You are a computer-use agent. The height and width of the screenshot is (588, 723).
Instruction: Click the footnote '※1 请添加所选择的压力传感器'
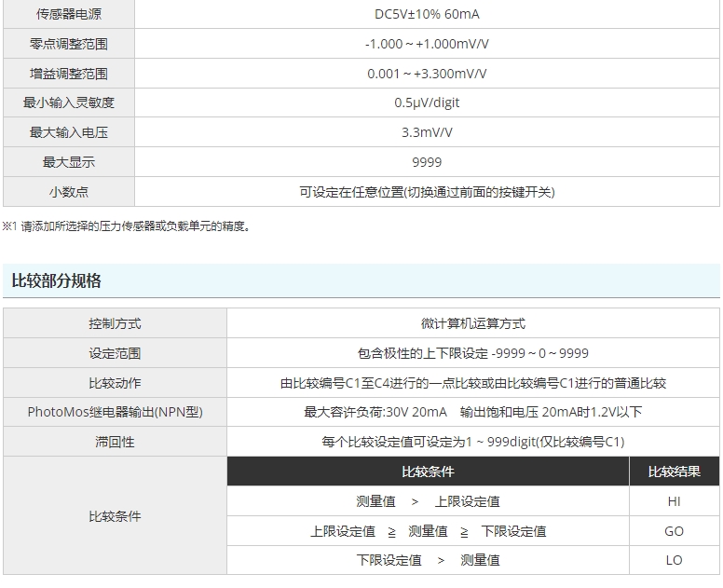point(128,226)
